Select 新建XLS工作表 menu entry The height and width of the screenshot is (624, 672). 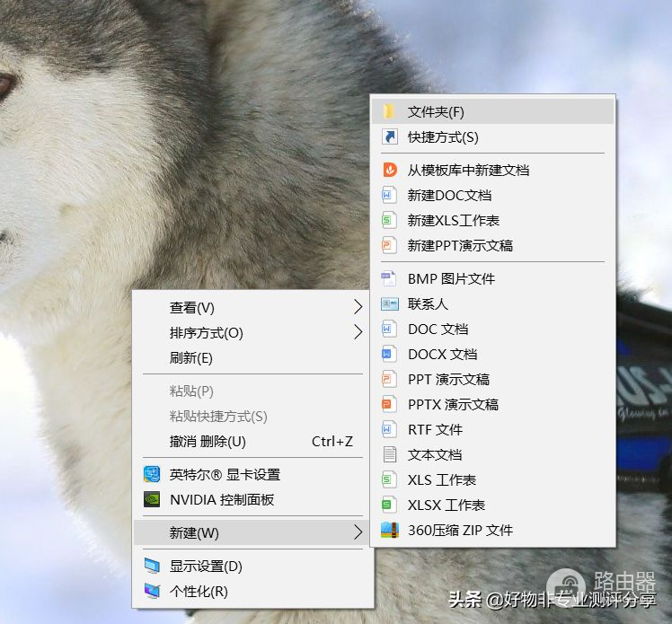point(454,220)
